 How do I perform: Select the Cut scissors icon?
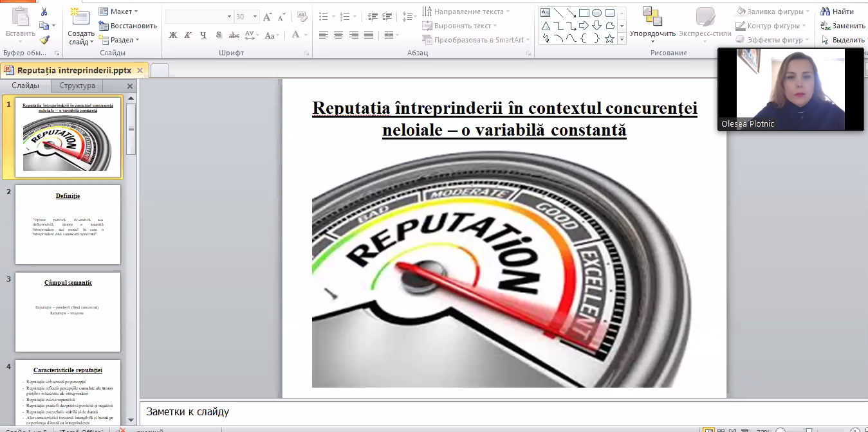[44, 12]
